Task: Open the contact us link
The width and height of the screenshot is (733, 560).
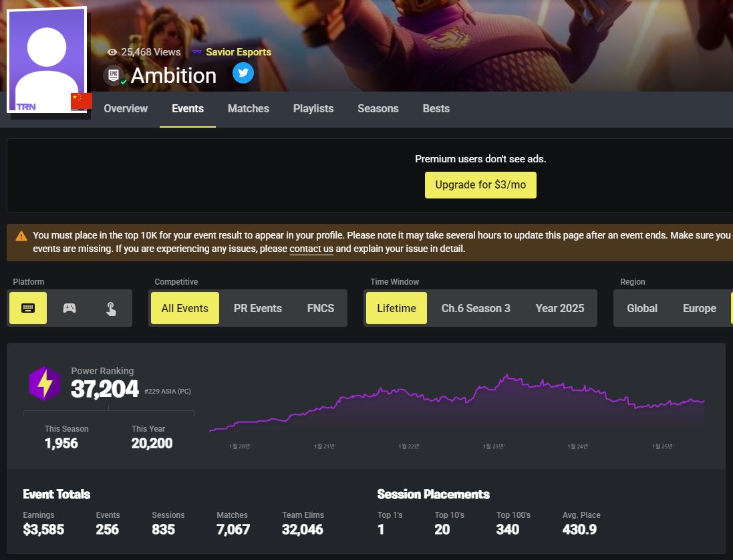Action: point(311,249)
